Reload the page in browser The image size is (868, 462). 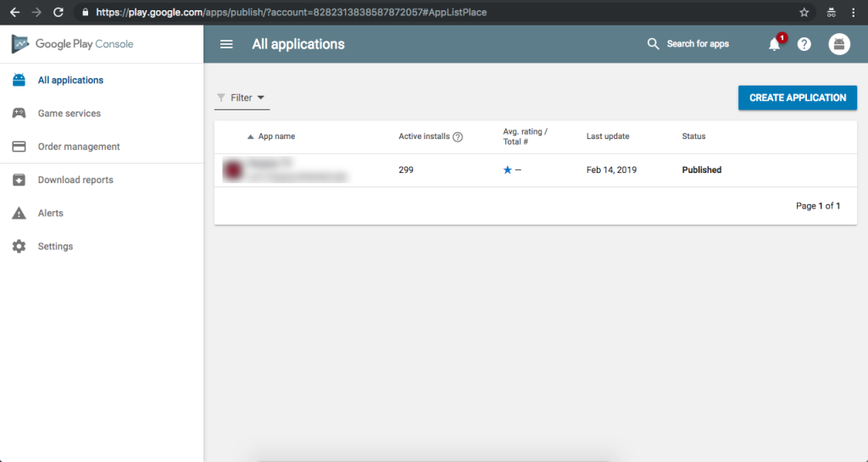(58, 13)
